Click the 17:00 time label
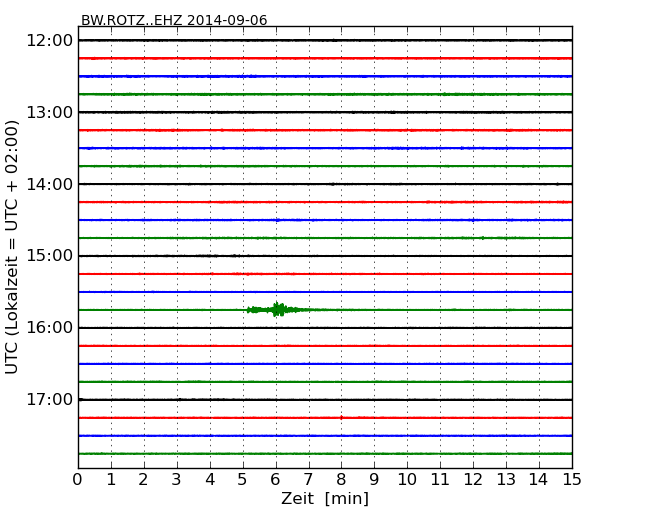650x520 pixels. [50, 399]
